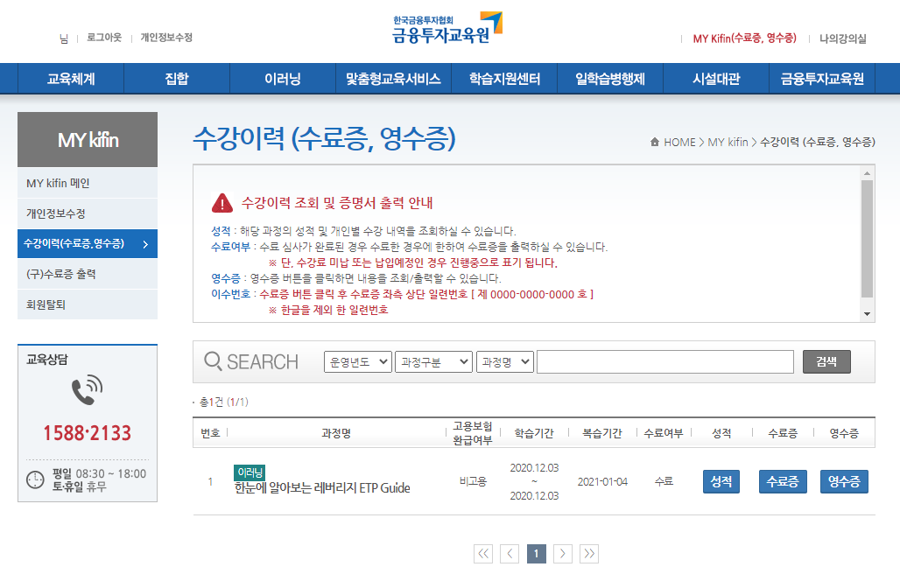Image resolution: width=900 pixels, height=588 pixels.
Task: Click page number 1 in pagination
Action: (x=536, y=554)
